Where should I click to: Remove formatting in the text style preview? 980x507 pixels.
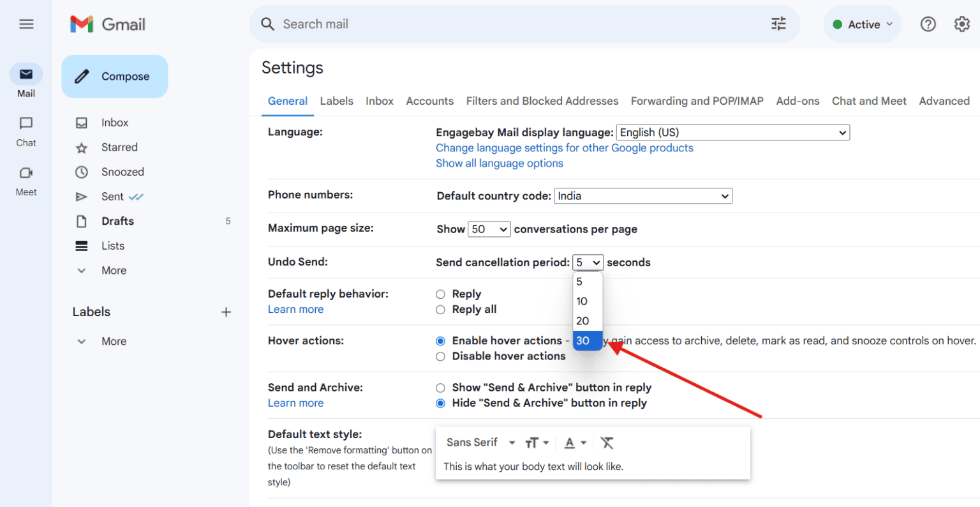607,442
